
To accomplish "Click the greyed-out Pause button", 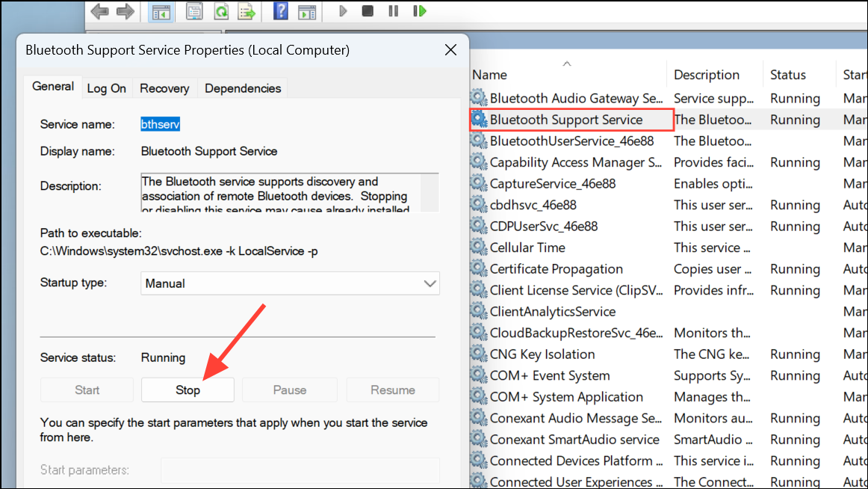I will pos(290,390).
